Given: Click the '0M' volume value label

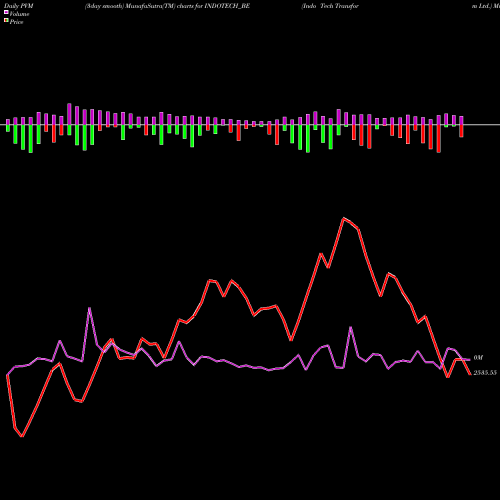Looking at the screenshot, I should click(x=478, y=358).
